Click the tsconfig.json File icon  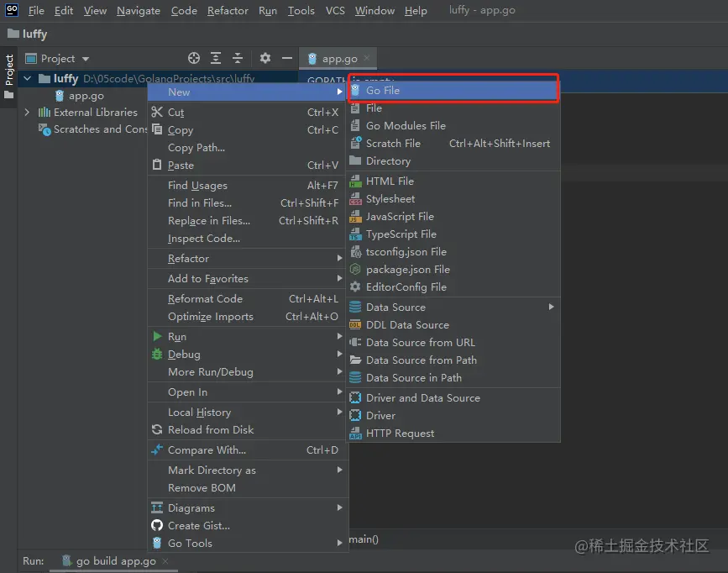click(x=356, y=252)
